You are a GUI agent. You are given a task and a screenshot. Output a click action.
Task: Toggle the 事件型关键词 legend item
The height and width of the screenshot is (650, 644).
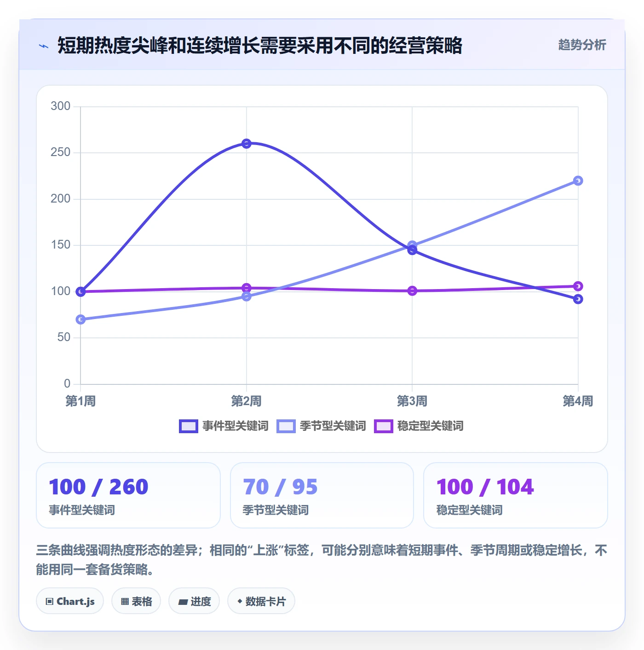point(224,426)
